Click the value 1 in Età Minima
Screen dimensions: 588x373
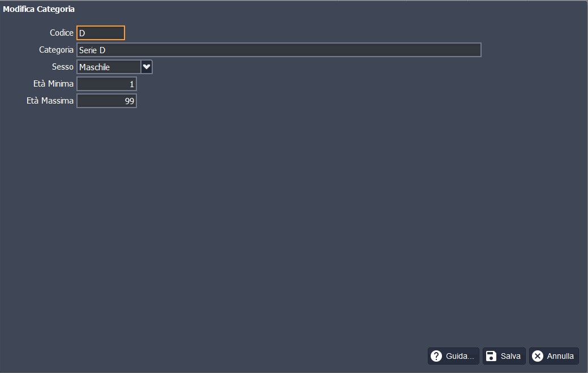pos(132,84)
